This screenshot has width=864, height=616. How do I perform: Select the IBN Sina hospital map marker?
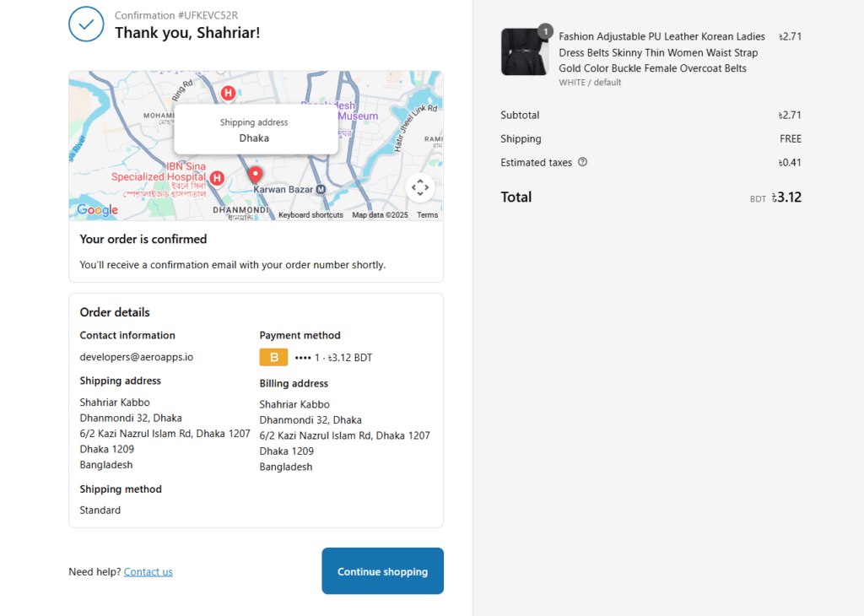click(217, 178)
